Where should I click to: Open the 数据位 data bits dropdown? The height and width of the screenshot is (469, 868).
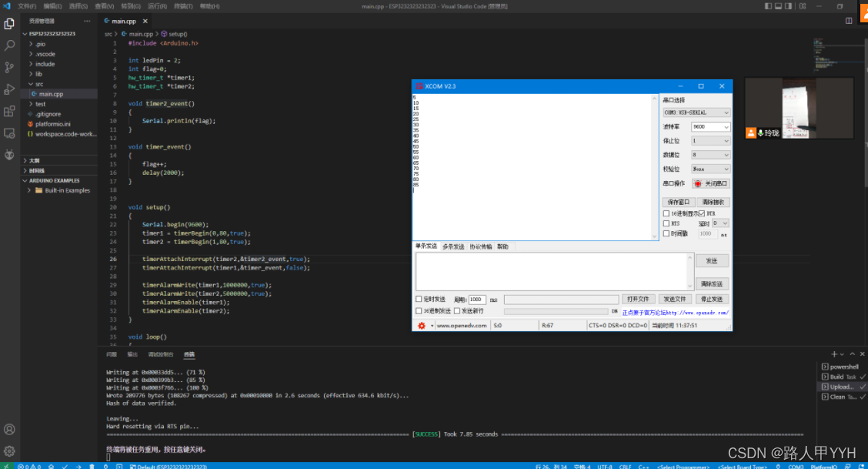[711, 155]
